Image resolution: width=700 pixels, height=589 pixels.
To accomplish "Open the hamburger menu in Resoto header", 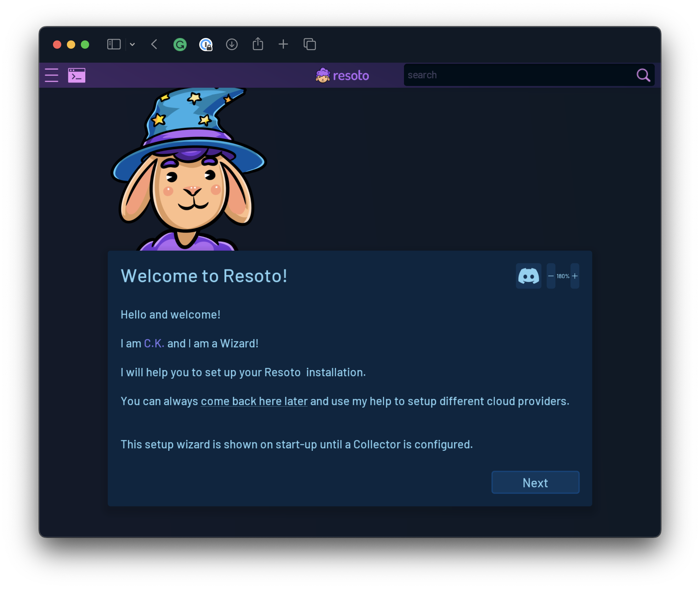I will (52, 75).
